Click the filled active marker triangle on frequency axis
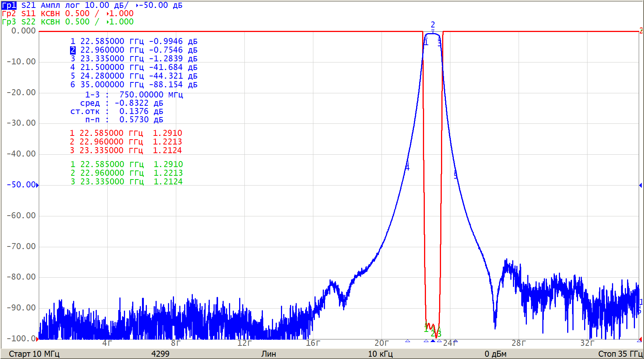Screen dimensions: 644x359 pyautogui.click(x=433, y=341)
